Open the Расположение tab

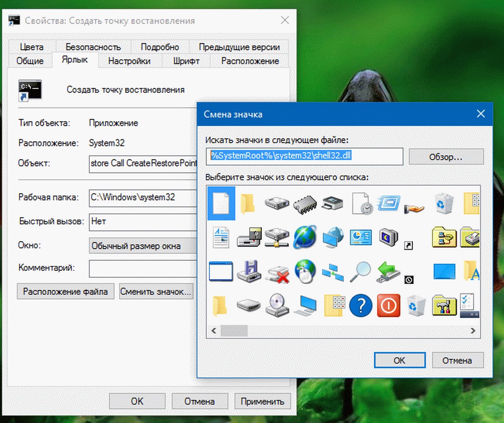250,61
